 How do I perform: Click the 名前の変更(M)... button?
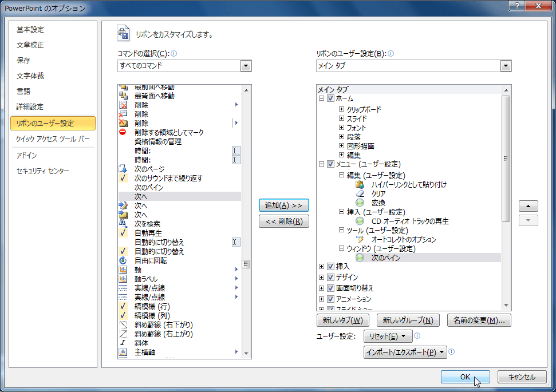coord(479,320)
